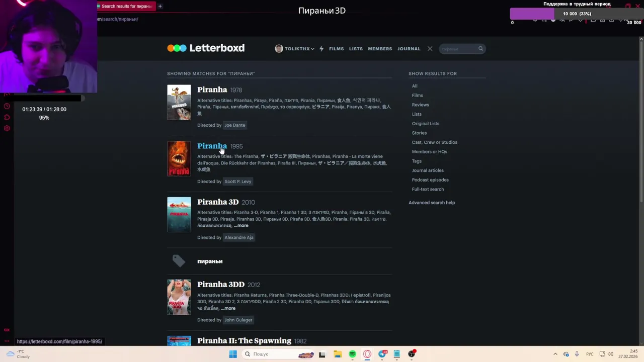Open Spotify from the taskbar
The image size is (644, 362).
[352, 354]
